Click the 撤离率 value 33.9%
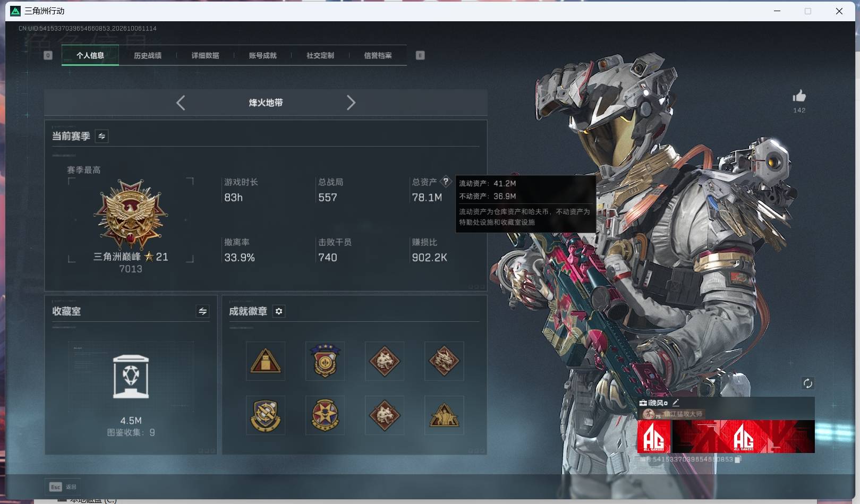The width and height of the screenshot is (860, 504). tap(240, 258)
